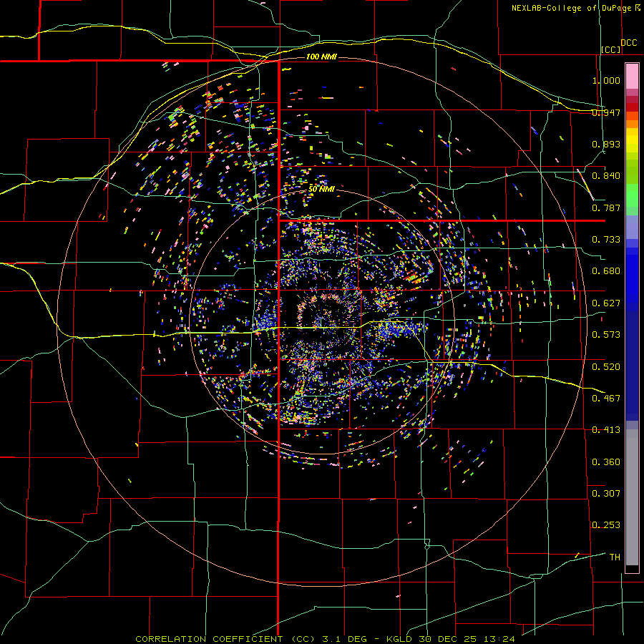The width and height of the screenshot is (644, 644).
Task: Pick the lavender segment of the color bar
Action: [632, 227]
